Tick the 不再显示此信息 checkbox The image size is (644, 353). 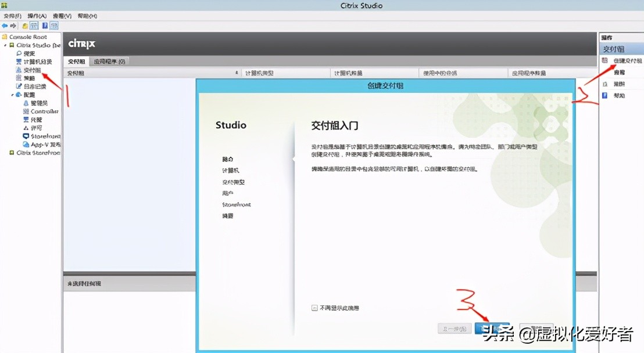coord(314,308)
